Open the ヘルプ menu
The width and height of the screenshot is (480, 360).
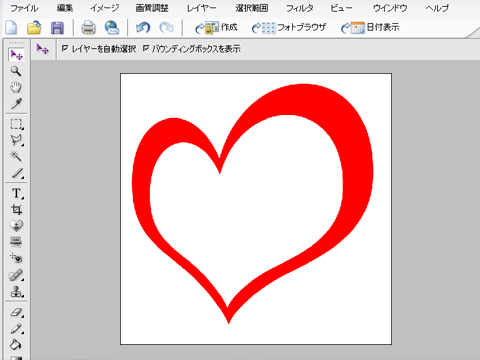tap(437, 8)
